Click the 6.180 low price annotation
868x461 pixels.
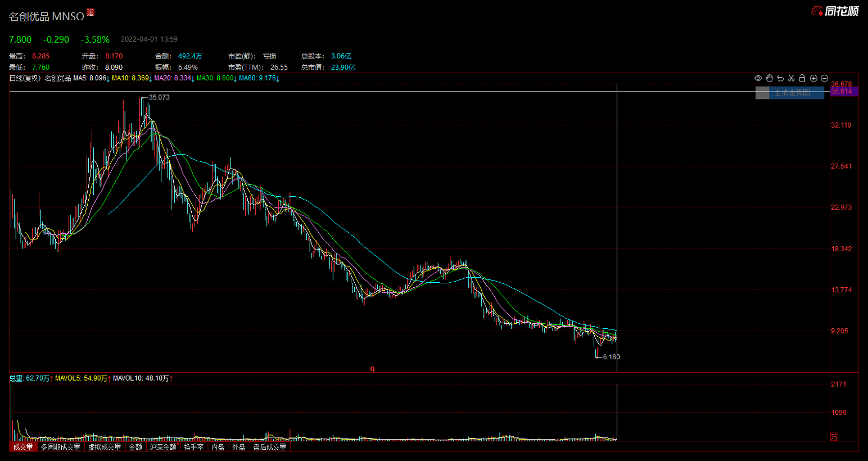(611, 357)
